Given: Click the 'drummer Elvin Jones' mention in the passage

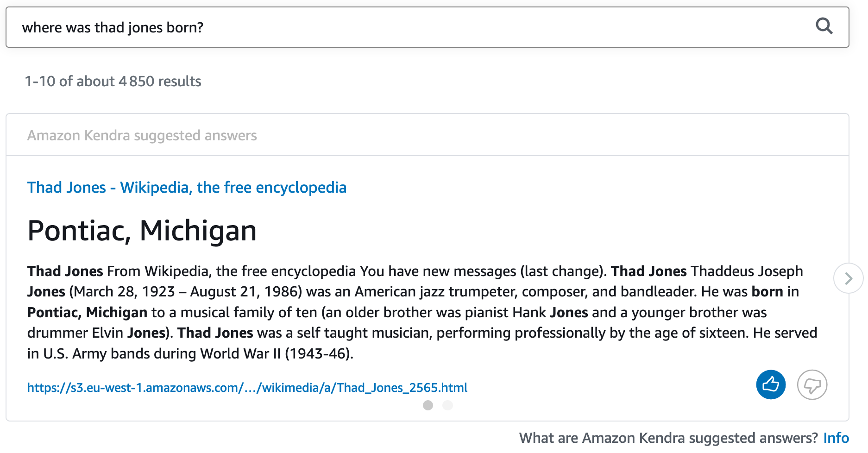Looking at the screenshot, I should (96, 333).
